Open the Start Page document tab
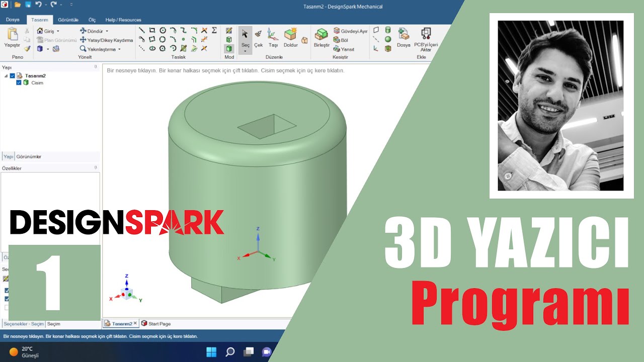644x362 pixels. pyautogui.click(x=155, y=324)
